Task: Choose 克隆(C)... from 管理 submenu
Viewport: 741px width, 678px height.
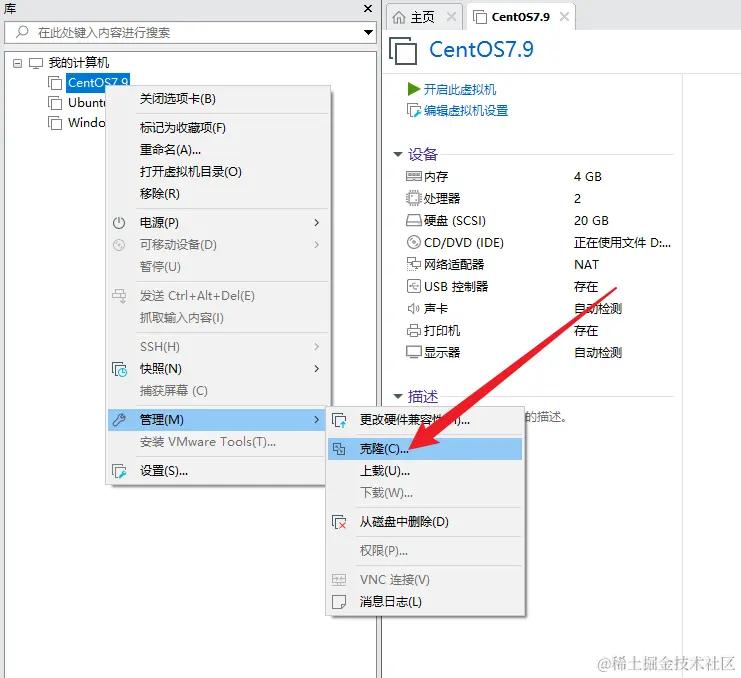Action: pyautogui.click(x=425, y=449)
